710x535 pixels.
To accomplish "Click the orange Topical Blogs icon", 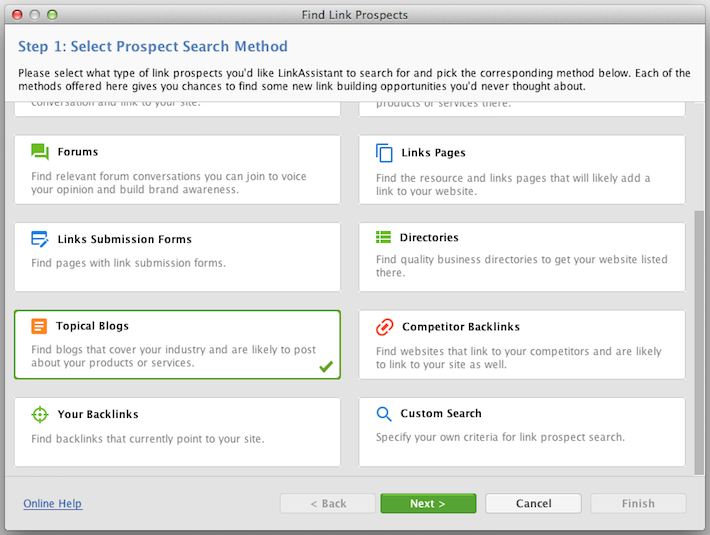I will 39,326.
